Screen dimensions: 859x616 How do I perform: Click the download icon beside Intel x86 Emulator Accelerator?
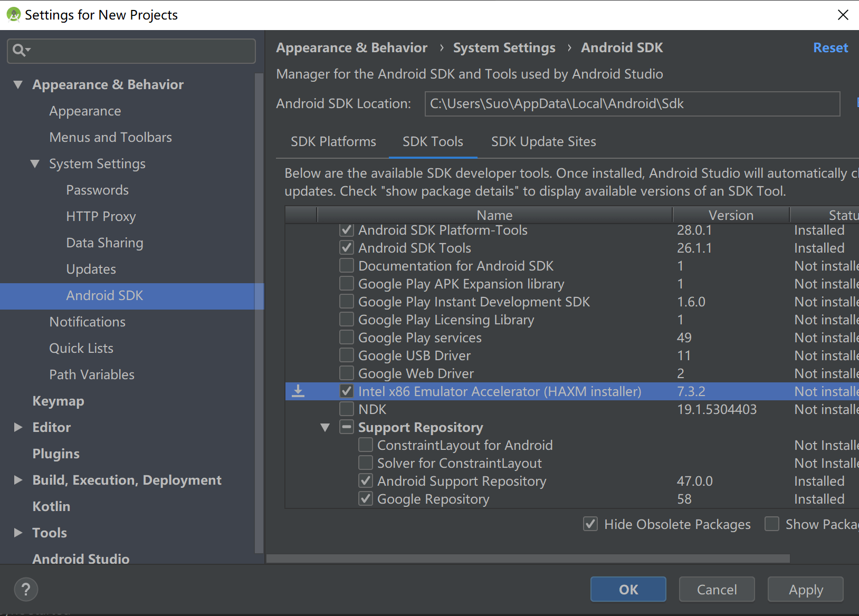[298, 391]
